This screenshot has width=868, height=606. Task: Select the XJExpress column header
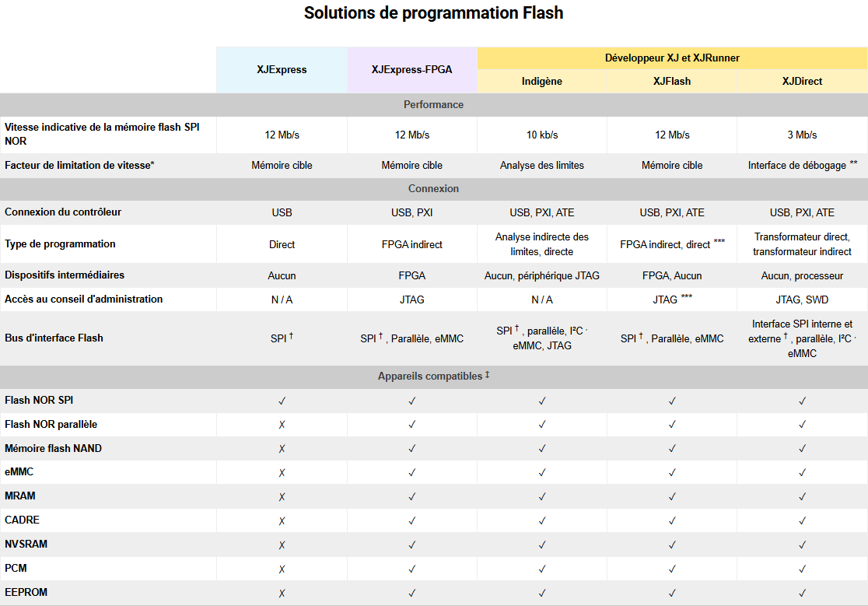[282, 70]
